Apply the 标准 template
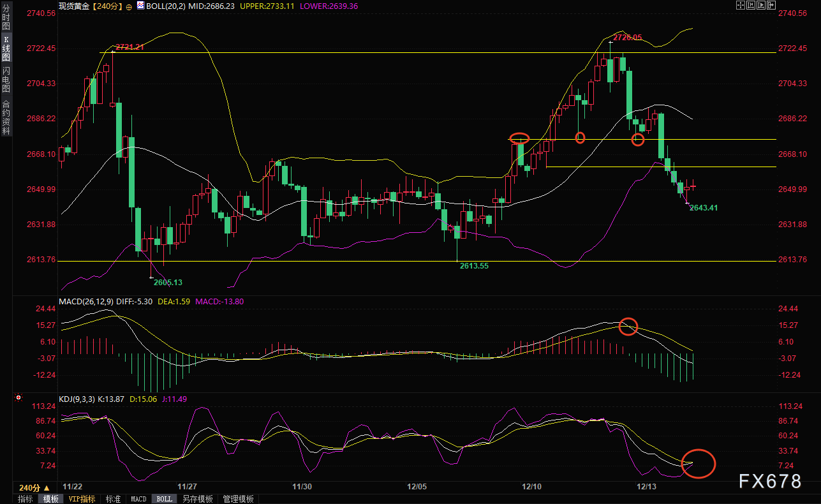Viewport: 821px width, 504px height. [113, 499]
